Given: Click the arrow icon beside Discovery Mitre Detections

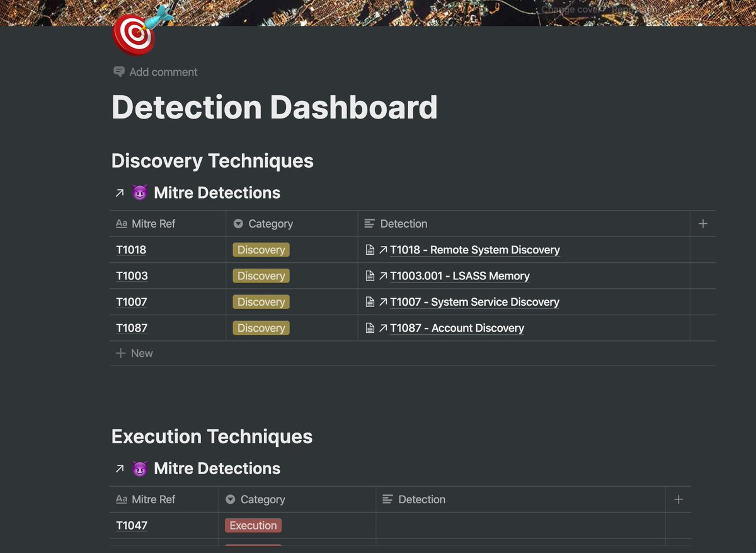Looking at the screenshot, I should (119, 193).
